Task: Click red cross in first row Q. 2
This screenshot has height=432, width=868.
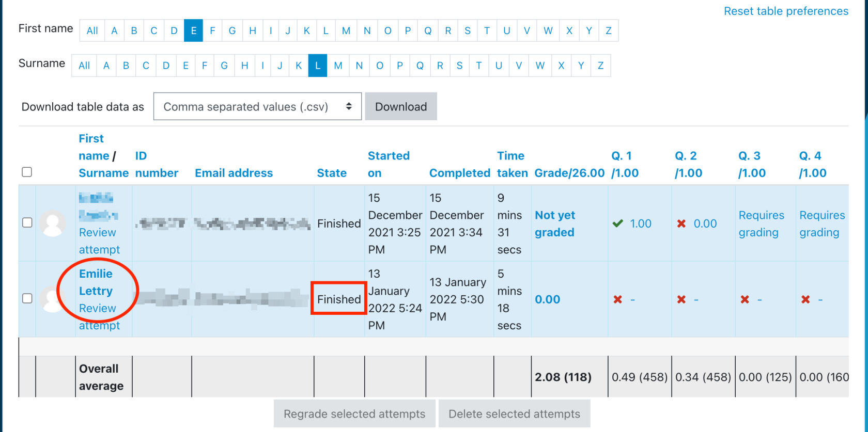Action: [x=681, y=223]
